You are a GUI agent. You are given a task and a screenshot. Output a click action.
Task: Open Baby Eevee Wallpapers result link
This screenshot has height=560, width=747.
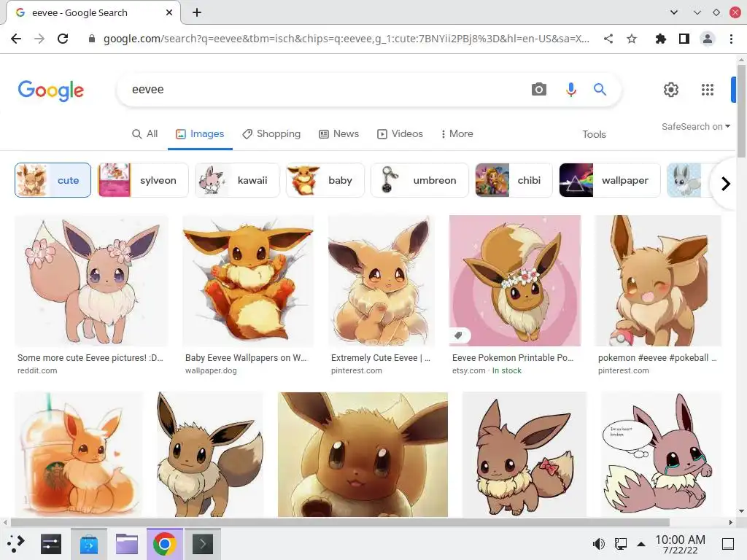pos(246,357)
